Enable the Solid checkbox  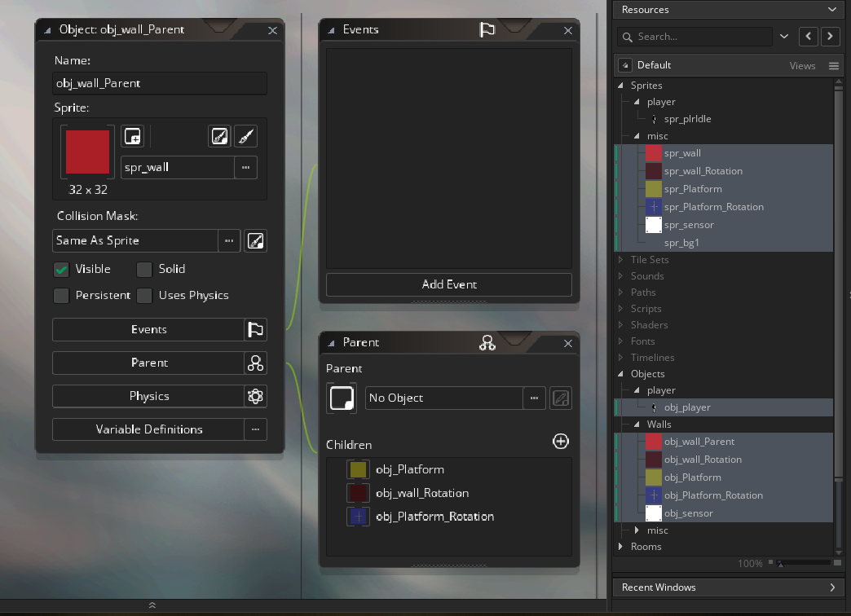click(144, 269)
